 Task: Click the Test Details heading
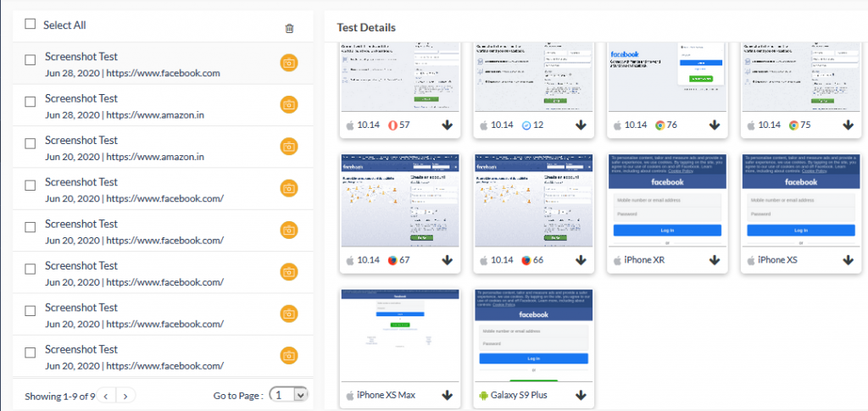tap(366, 28)
